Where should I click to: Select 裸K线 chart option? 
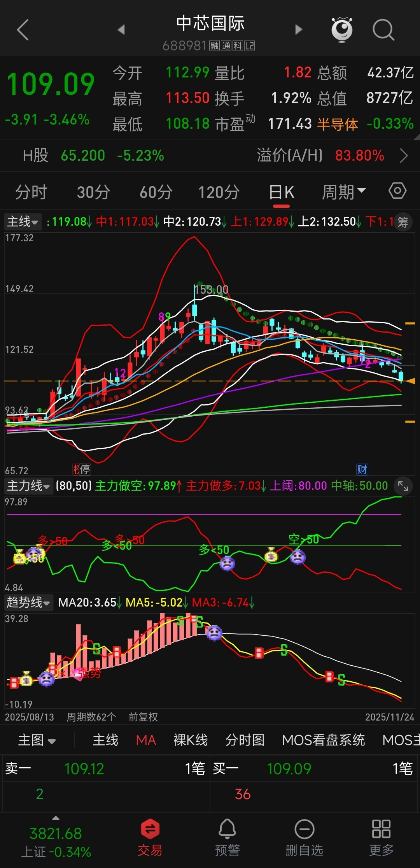coord(191,740)
